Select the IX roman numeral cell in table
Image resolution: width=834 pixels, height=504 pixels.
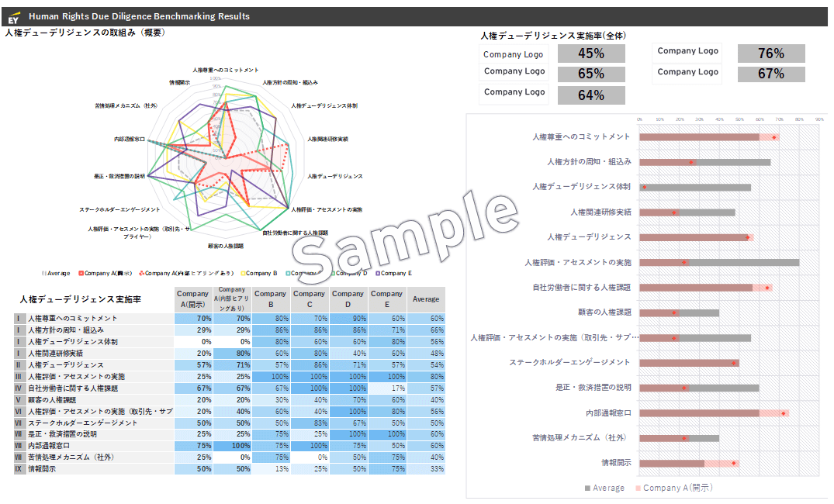(x=20, y=469)
